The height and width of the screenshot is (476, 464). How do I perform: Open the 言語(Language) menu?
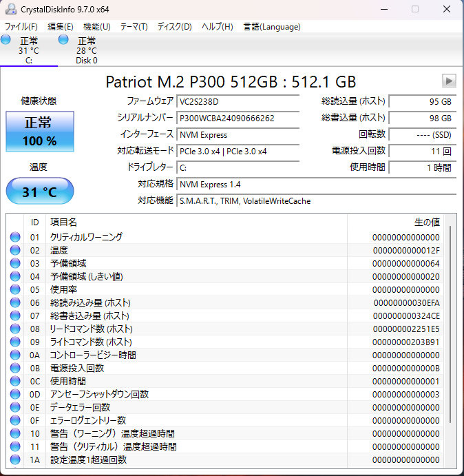tap(272, 27)
